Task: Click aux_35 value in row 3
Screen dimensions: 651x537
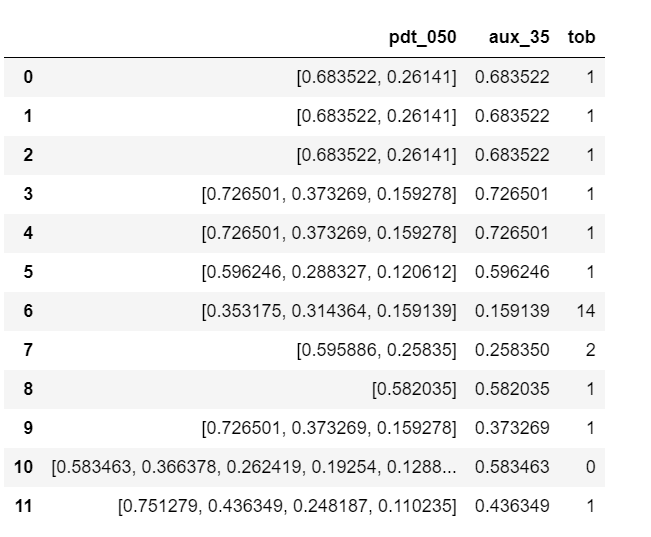Action: (x=512, y=194)
